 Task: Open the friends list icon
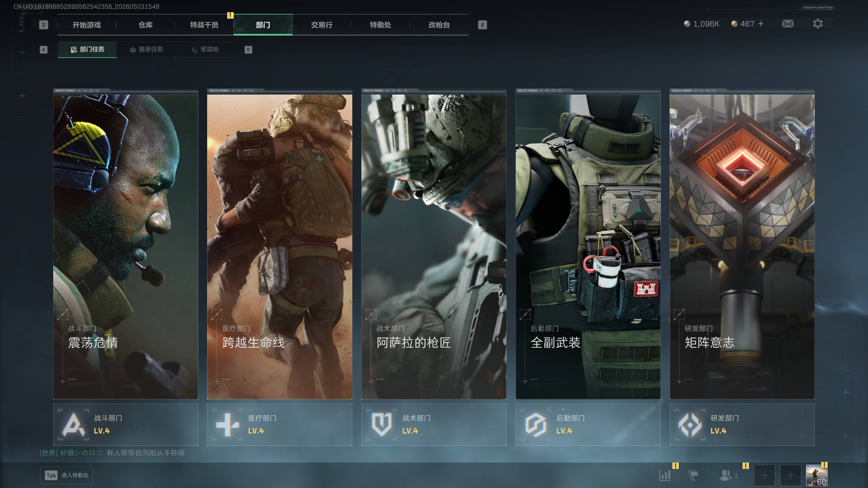pyautogui.click(x=725, y=475)
